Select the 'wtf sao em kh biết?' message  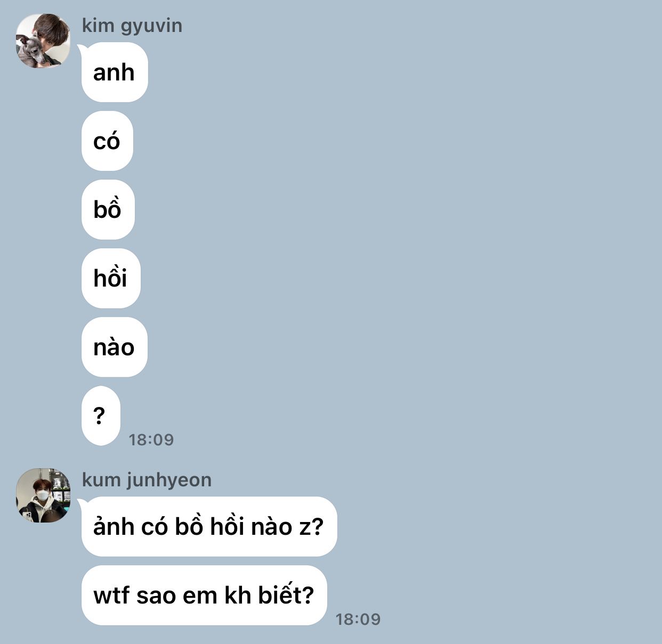204,596
